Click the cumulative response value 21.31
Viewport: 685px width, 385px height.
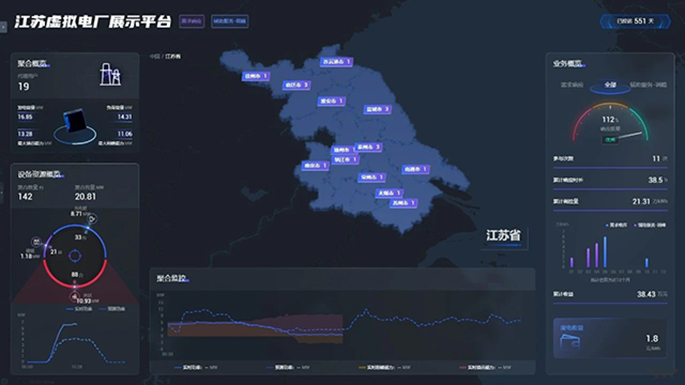pos(641,201)
